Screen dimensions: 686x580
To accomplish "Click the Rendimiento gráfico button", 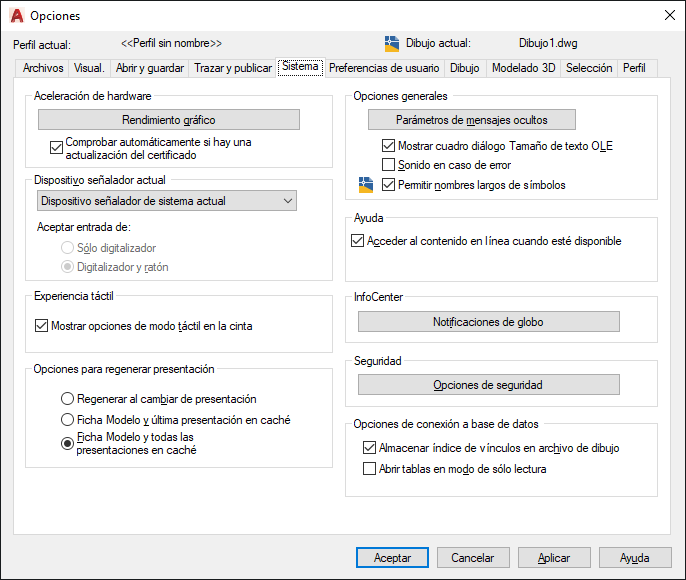I will (169, 120).
